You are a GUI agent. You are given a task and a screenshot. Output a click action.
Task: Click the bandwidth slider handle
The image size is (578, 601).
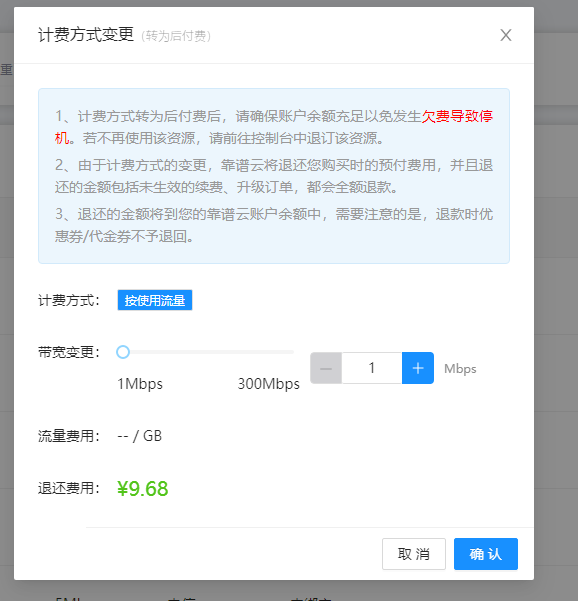[x=123, y=352]
